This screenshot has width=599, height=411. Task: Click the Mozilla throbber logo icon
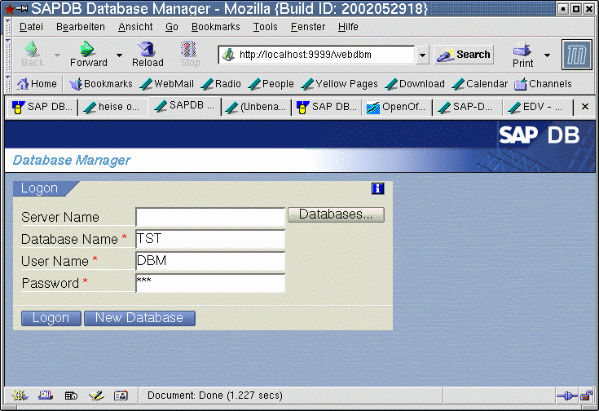576,55
